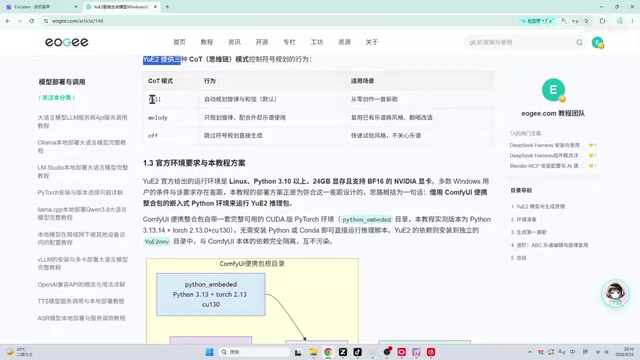
Task: Click the floating anime assistant avatar
Action: (615, 293)
